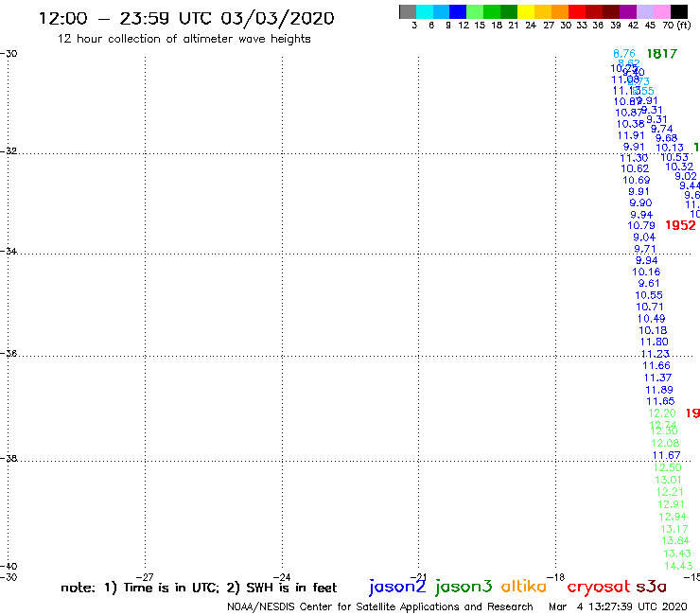Click the light blue wave height 8.76
The width and height of the screenshot is (700, 615).
pyautogui.click(x=624, y=54)
